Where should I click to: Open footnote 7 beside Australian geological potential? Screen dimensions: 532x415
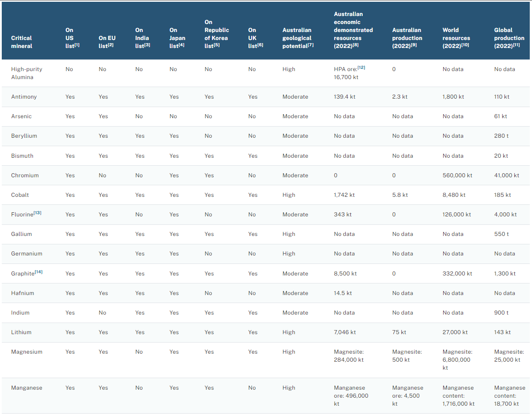coord(310,45)
